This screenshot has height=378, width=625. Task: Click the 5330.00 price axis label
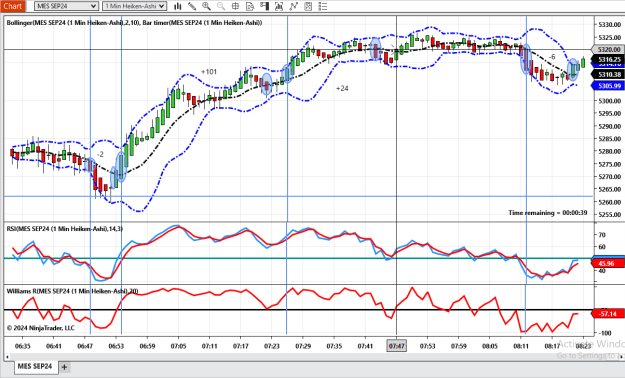610,25
